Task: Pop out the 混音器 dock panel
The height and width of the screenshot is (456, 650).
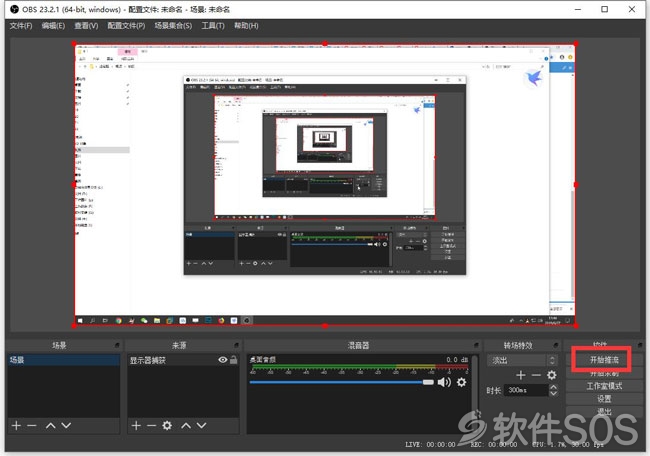Action: pyautogui.click(x=476, y=345)
